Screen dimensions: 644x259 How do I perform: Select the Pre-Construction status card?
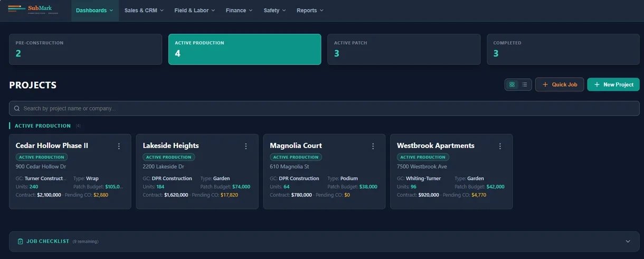click(x=86, y=49)
